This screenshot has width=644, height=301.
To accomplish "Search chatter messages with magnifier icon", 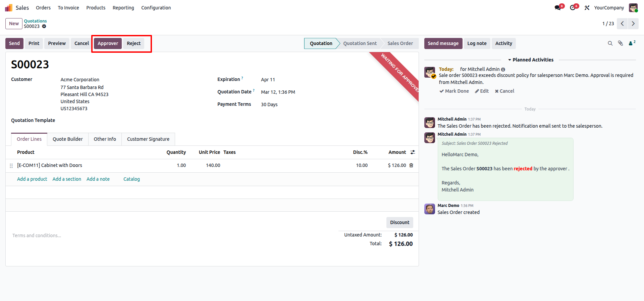I will pyautogui.click(x=610, y=43).
